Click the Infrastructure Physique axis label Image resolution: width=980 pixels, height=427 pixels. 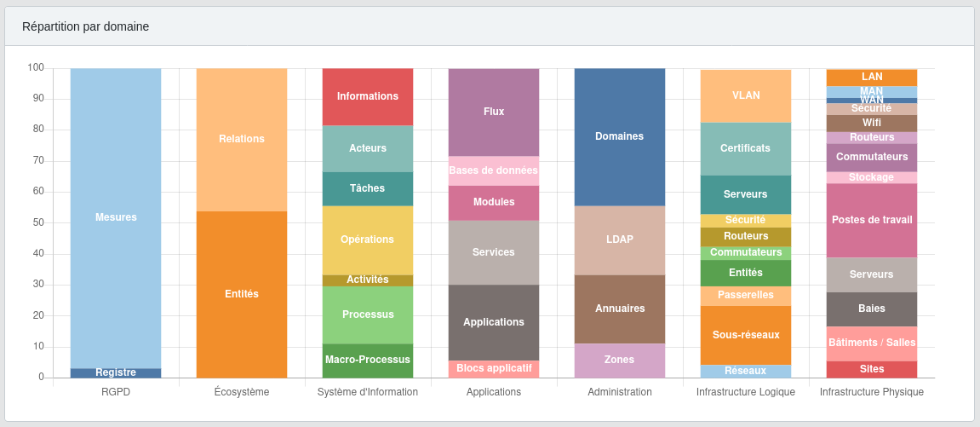coord(872,392)
